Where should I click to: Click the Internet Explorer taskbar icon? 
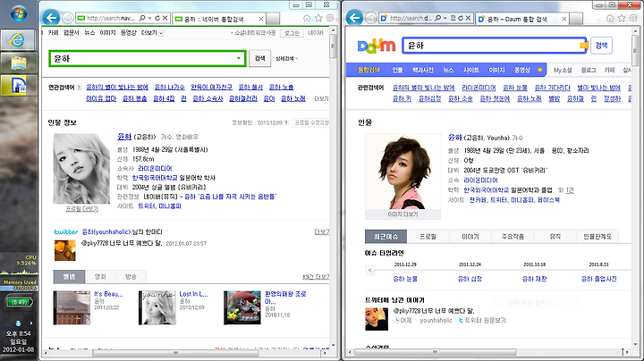click(x=19, y=40)
